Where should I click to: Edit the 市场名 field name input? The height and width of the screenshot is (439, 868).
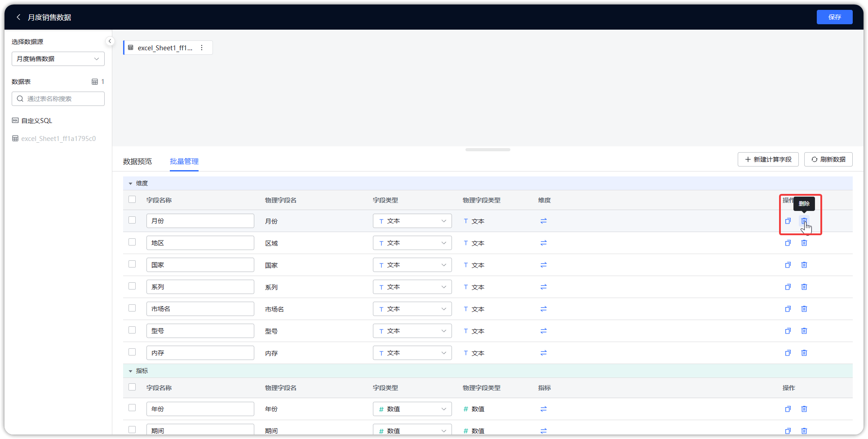pyautogui.click(x=200, y=309)
